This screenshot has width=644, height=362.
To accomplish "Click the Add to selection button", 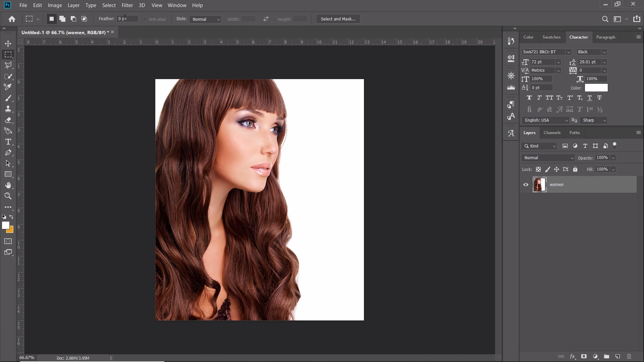I will pos(62,19).
